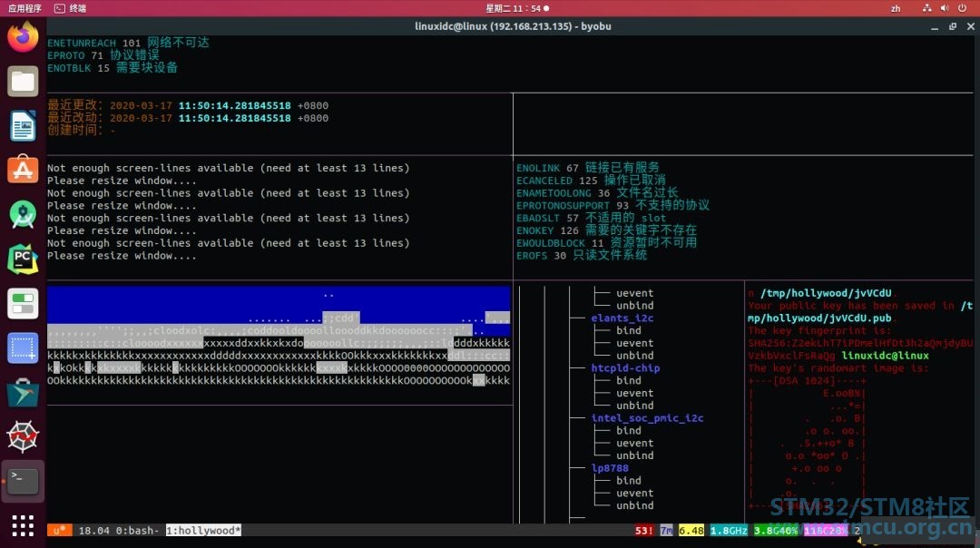The width and height of the screenshot is (980, 548).
Task: Open the Files manager dock icon
Action: (x=23, y=82)
